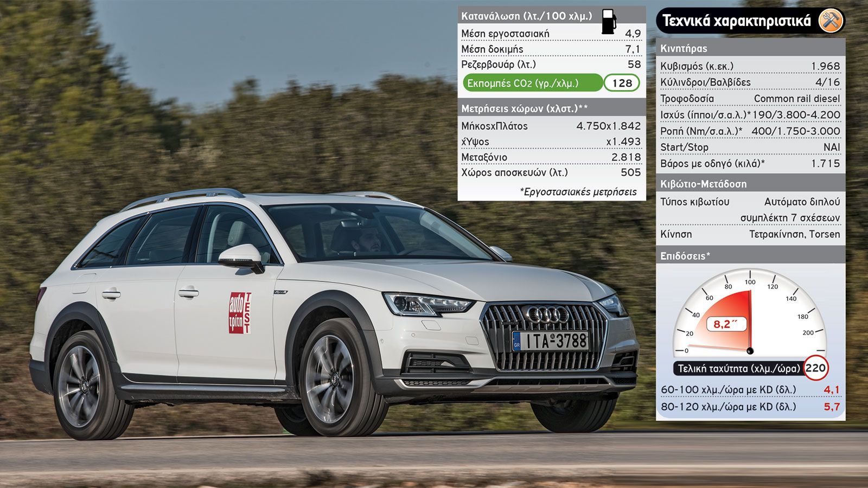Click the Μεταξόνιο label
This screenshot has width=868, height=488.
click(484, 157)
